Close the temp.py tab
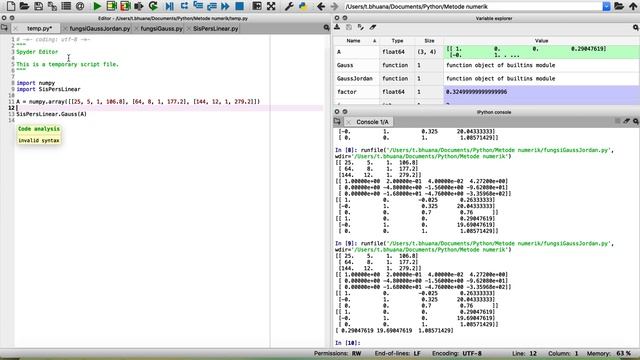The width and height of the screenshot is (640, 360). point(16,29)
